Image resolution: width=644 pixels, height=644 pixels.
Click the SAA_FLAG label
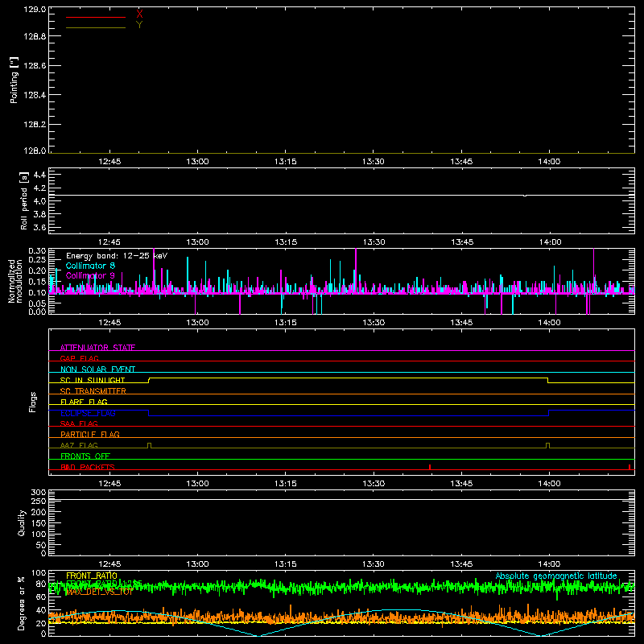click(79, 423)
